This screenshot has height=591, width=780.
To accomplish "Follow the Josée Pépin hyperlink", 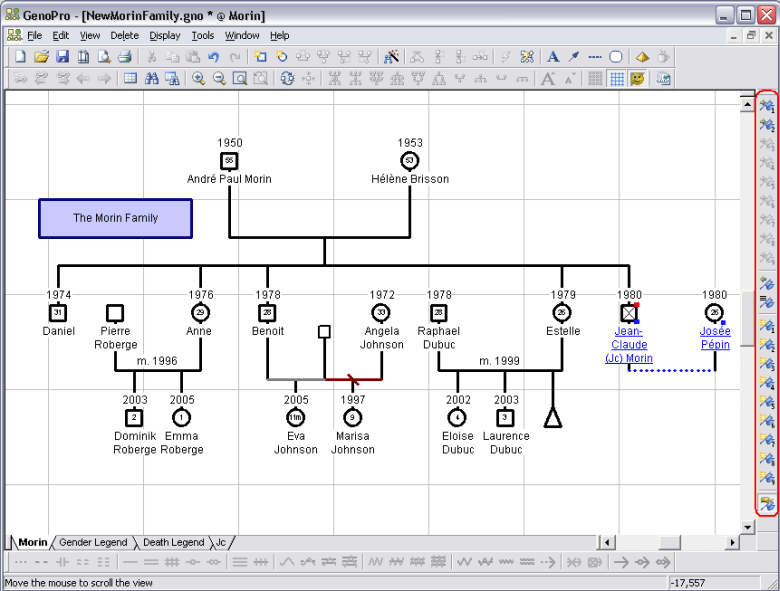I will point(715,338).
